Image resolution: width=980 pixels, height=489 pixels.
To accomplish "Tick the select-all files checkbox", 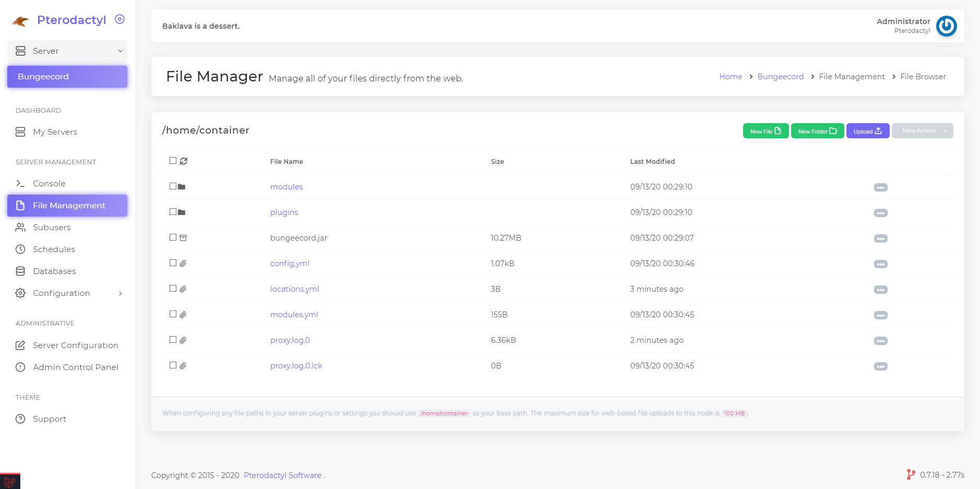I will pyautogui.click(x=173, y=161).
